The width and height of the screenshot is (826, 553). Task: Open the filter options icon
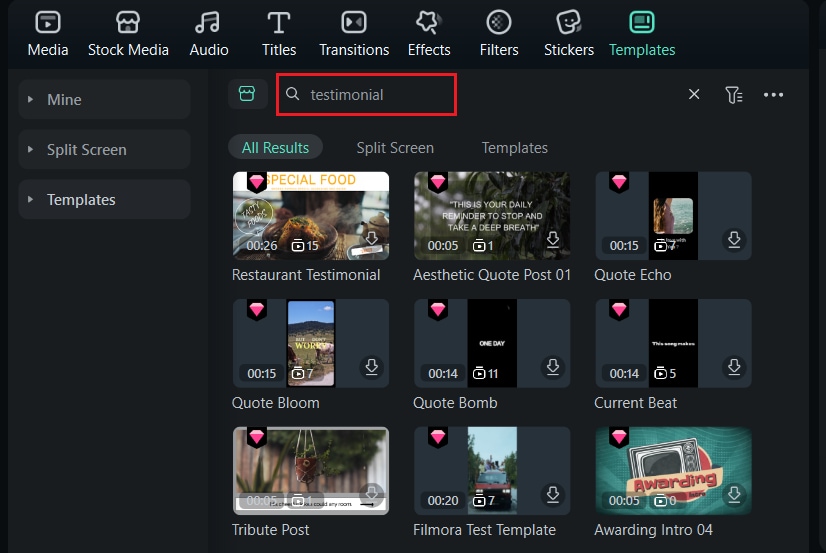[734, 95]
